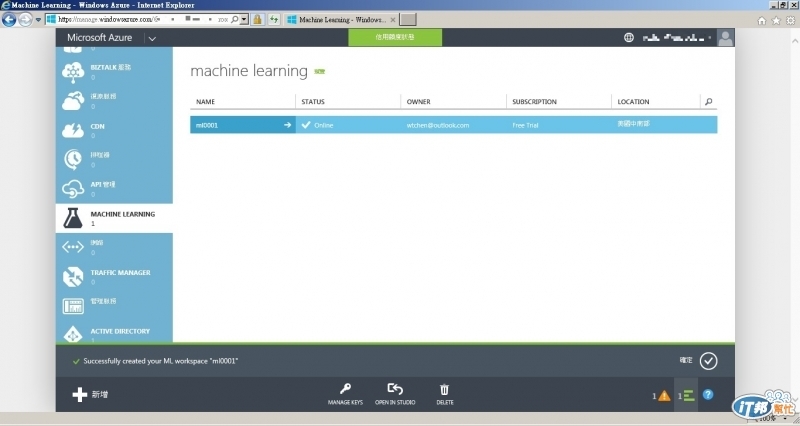The image size is (800, 426).
Task: Dismiss the success message with the checkmark circle
Action: 708,361
